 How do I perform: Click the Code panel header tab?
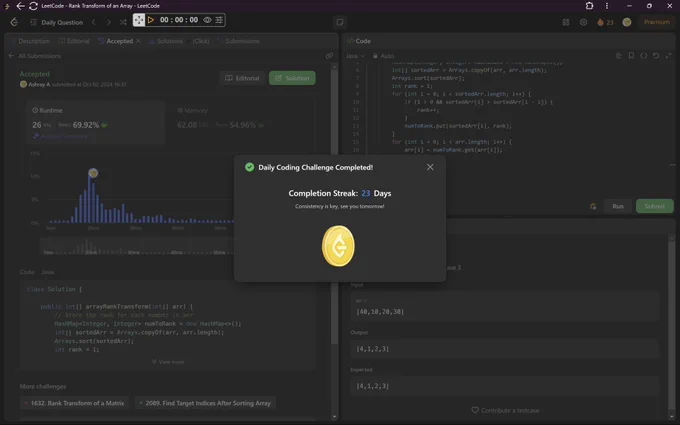point(359,41)
